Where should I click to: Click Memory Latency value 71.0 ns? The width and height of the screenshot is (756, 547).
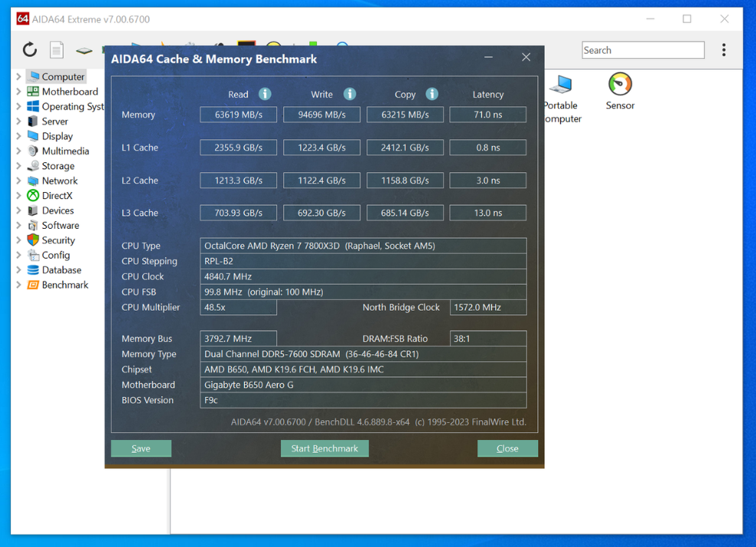pyautogui.click(x=488, y=115)
